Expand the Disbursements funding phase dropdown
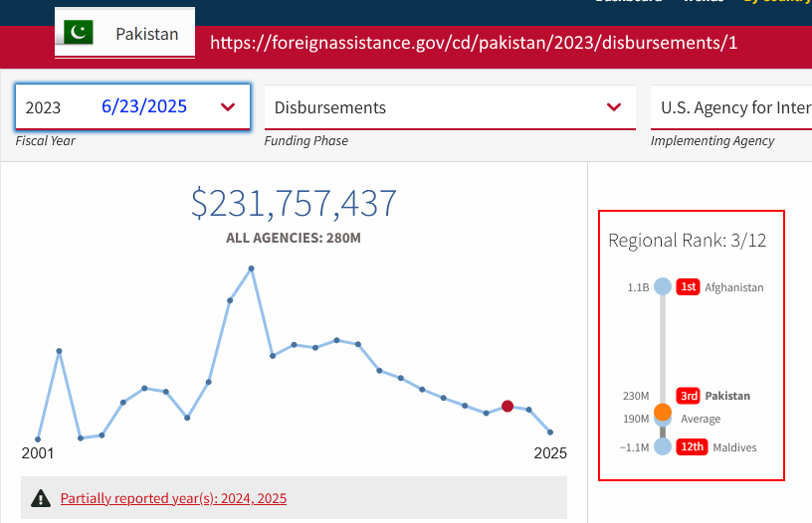This screenshot has height=523, width=812. pyautogui.click(x=450, y=107)
